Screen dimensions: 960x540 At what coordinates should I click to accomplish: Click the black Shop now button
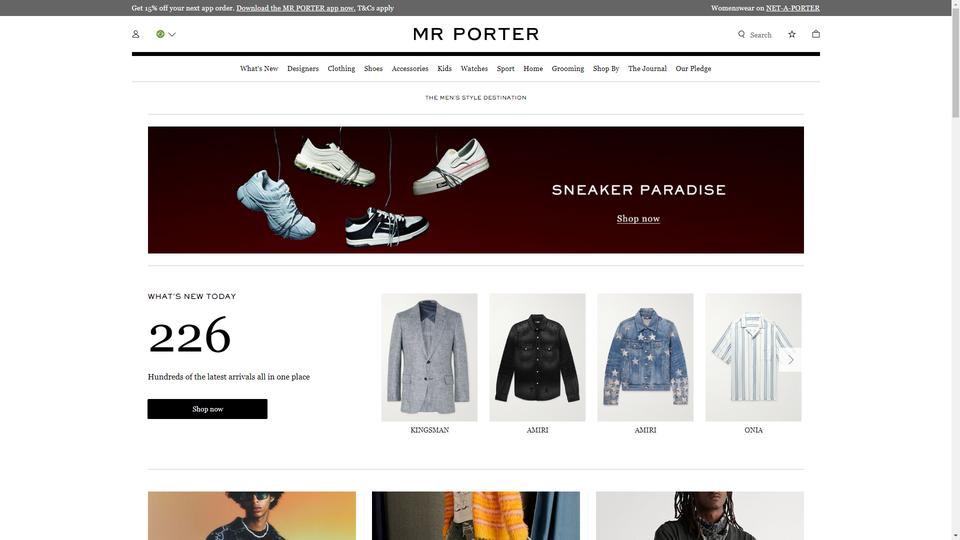point(208,409)
